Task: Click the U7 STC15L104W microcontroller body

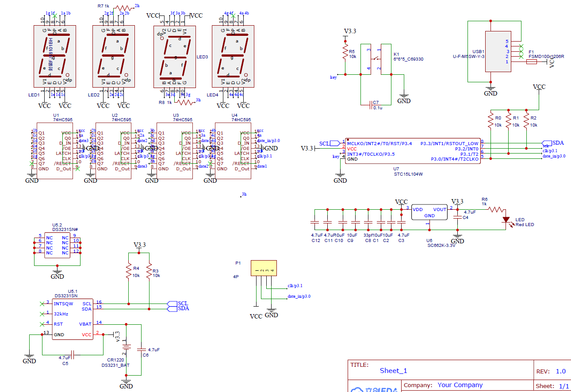Action: (413, 151)
